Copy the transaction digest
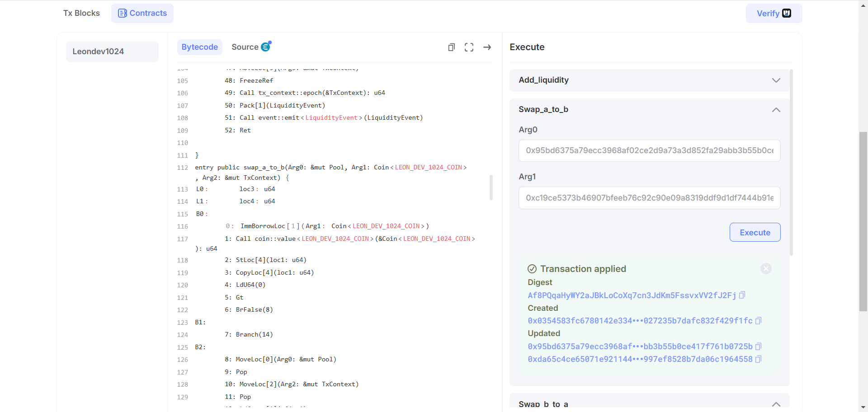The height and width of the screenshot is (412, 868). (x=742, y=295)
